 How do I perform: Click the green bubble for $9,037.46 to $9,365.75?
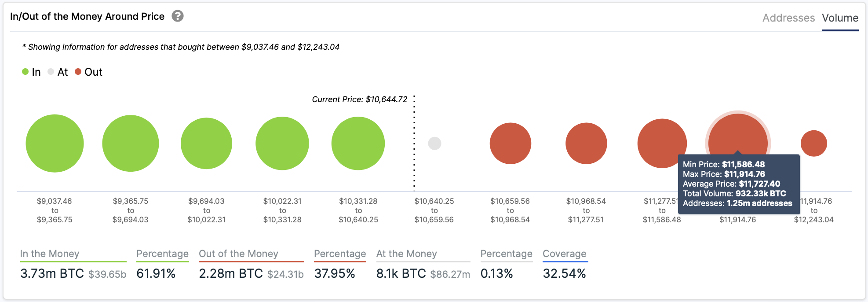55,144
